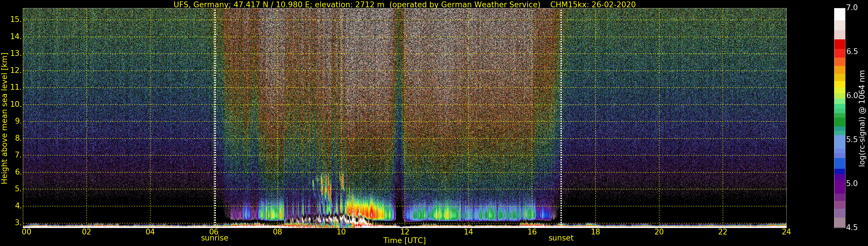Click the height axis tick label '7.'
The image size is (868, 246).
click(x=18, y=155)
